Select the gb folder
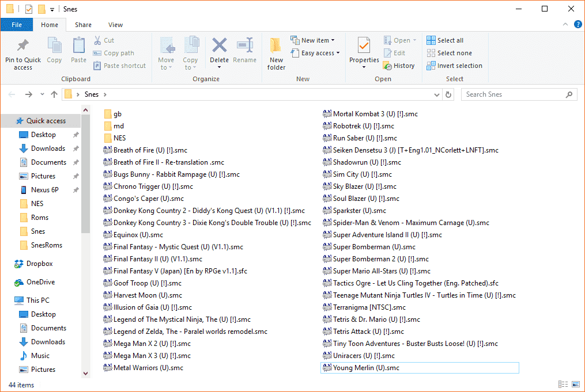The height and width of the screenshot is (392, 585). point(112,114)
